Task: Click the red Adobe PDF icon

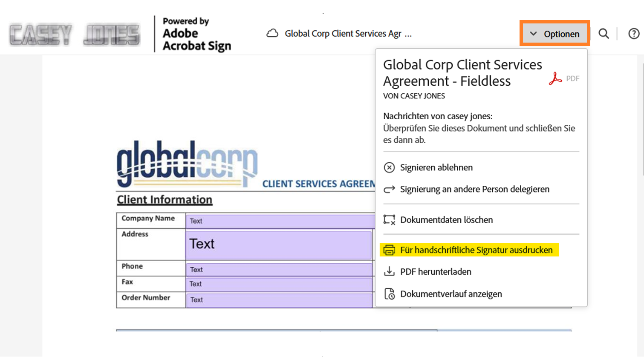Action: [555, 78]
